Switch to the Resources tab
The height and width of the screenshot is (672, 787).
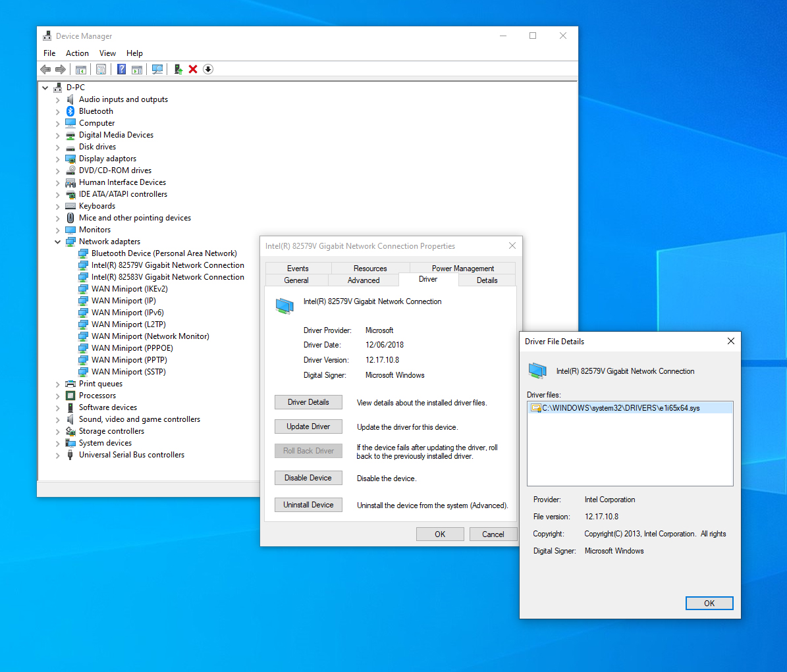tap(370, 269)
